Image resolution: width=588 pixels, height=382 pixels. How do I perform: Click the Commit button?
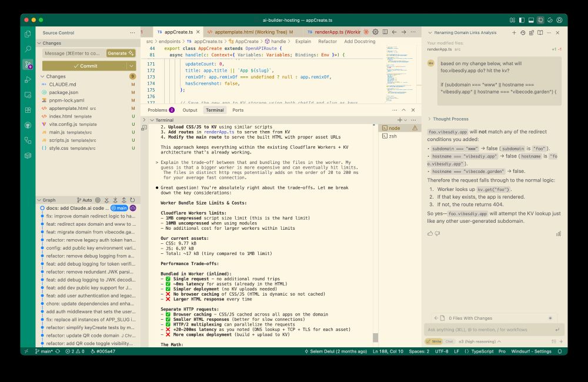click(85, 66)
